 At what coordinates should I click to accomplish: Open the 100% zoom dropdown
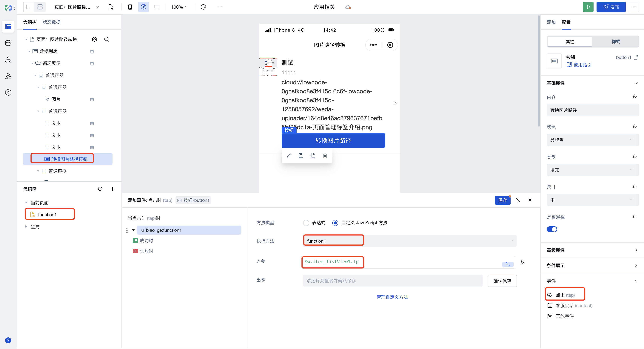coord(179,7)
